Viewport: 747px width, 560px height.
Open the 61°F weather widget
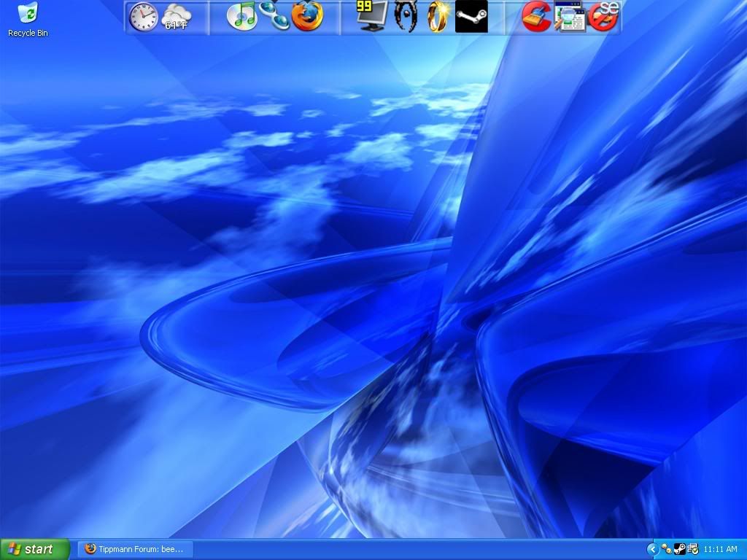tap(177, 17)
